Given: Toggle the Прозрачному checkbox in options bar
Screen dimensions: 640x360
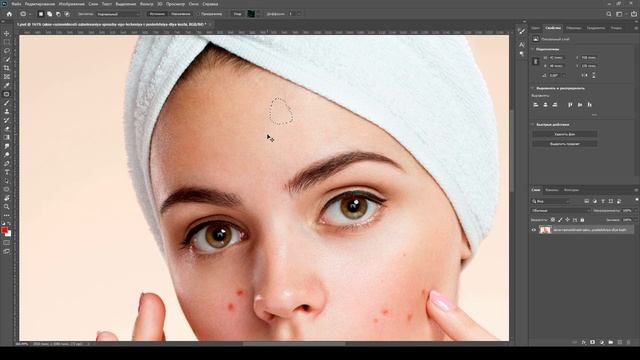Looking at the screenshot, I should click(x=198, y=14).
